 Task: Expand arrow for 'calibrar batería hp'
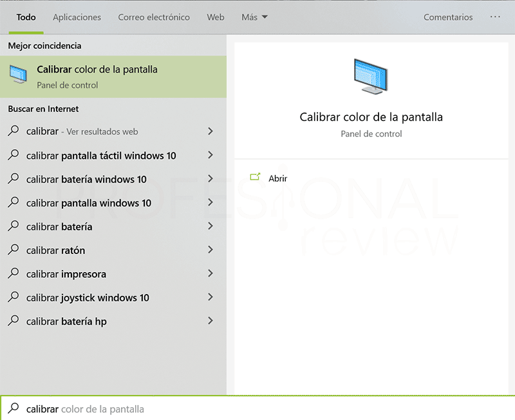[x=211, y=320]
